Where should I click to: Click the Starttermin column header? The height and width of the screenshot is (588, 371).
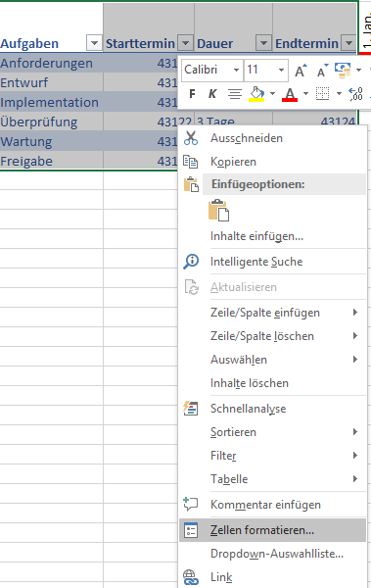point(140,43)
